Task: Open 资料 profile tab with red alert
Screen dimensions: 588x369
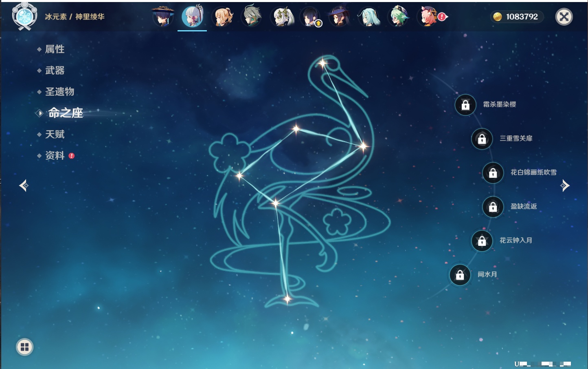Action: [55, 156]
